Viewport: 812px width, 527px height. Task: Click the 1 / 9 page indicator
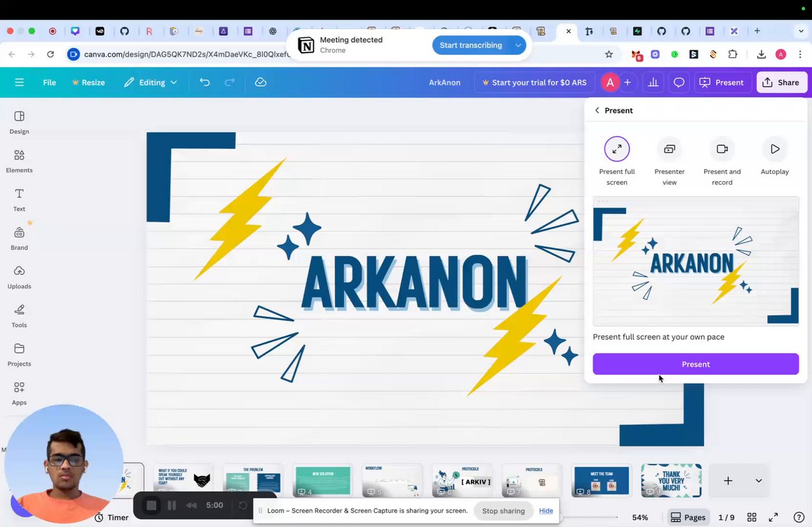click(x=726, y=517)
